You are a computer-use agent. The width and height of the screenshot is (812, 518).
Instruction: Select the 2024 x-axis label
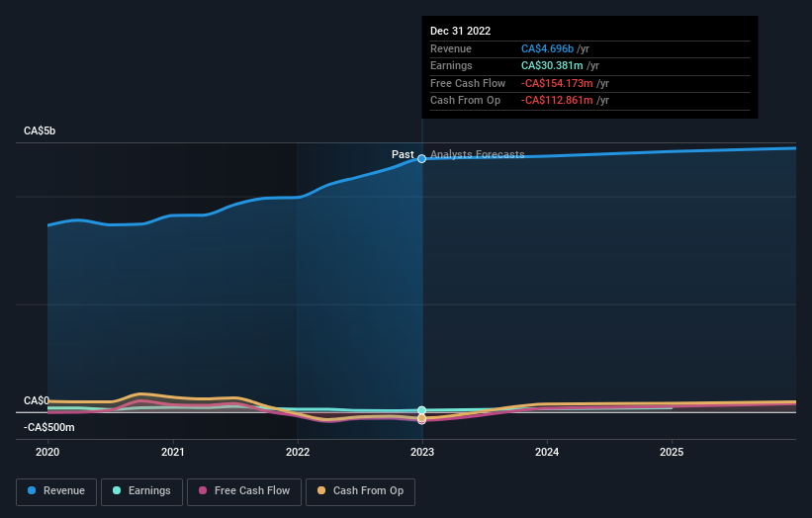[x=547, y=453]
